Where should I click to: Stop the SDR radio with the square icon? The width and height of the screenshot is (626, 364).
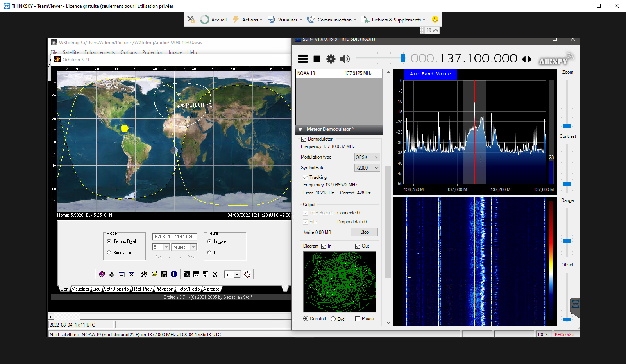pyautogui.click(x=317, y=59)
